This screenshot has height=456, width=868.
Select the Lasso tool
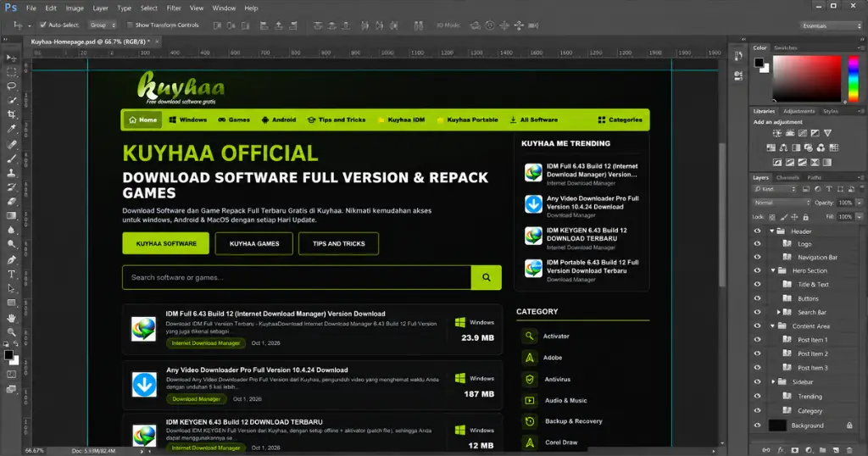(x=11, y=86)
